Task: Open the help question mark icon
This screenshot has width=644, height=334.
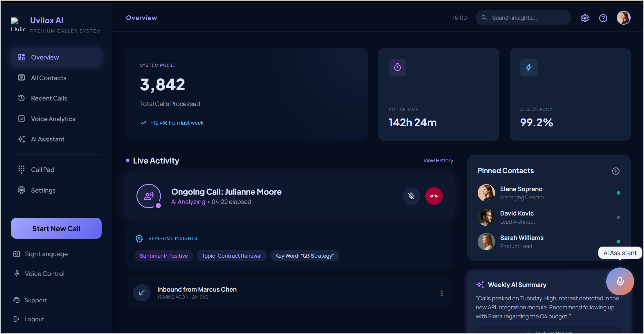Action: click(603, 18)
